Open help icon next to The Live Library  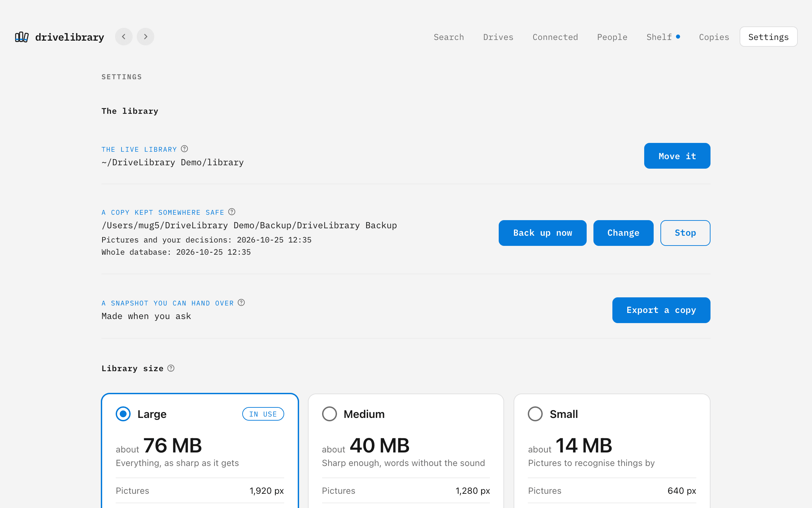tap(184, 149)
